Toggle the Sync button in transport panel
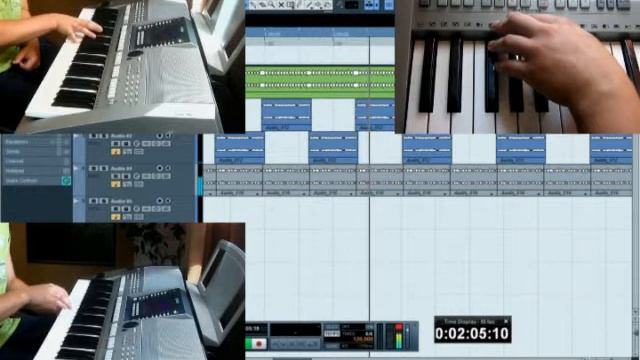Viewport: 640px width, 360px height. [332, 346]
